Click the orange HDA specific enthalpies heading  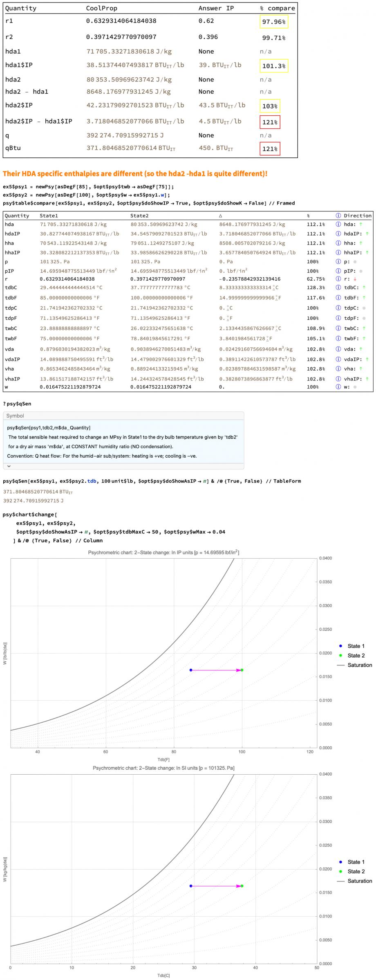(x=135, y=174)
